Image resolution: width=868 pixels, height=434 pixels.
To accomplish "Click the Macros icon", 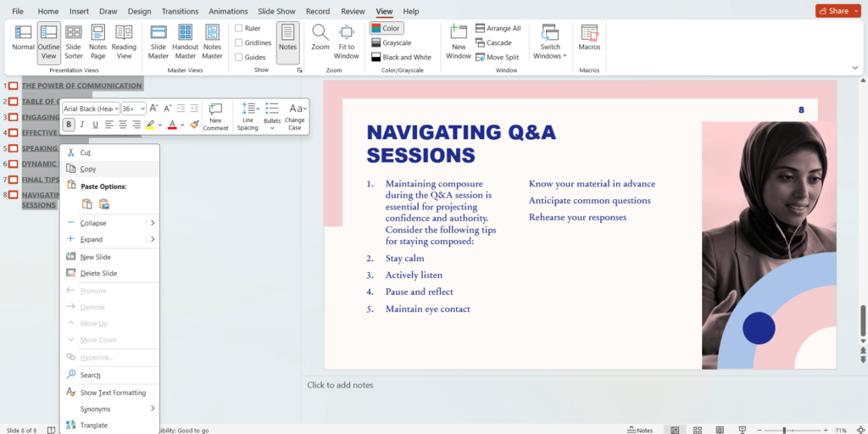I will coord(589,38).
